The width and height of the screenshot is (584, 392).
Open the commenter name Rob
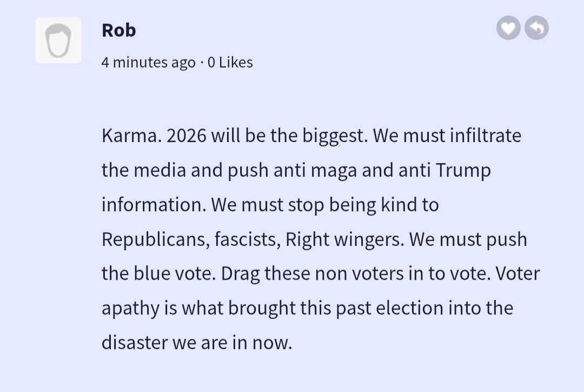pos(118,30)
